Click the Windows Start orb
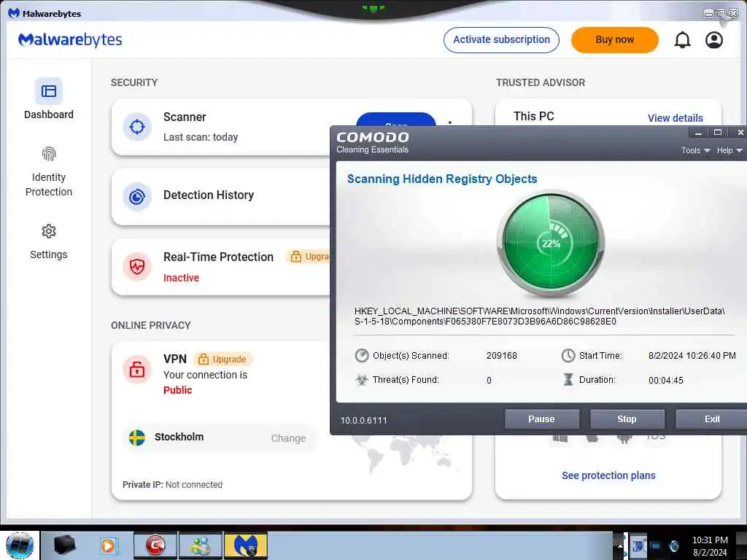This screenshot has height=560, width=747. pos(20,545)
